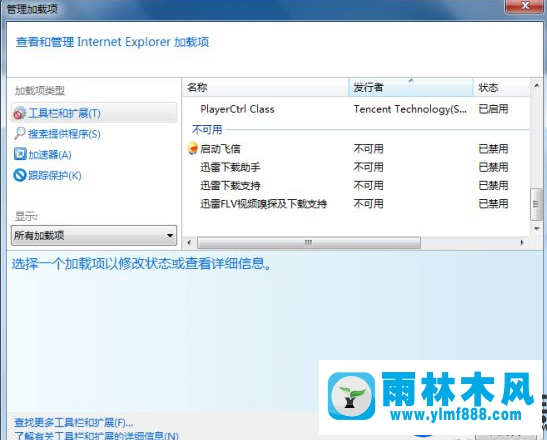Click the 启动飞信 add-on icon
Viewport: 547px width, 440px height.
click(192, 148)
